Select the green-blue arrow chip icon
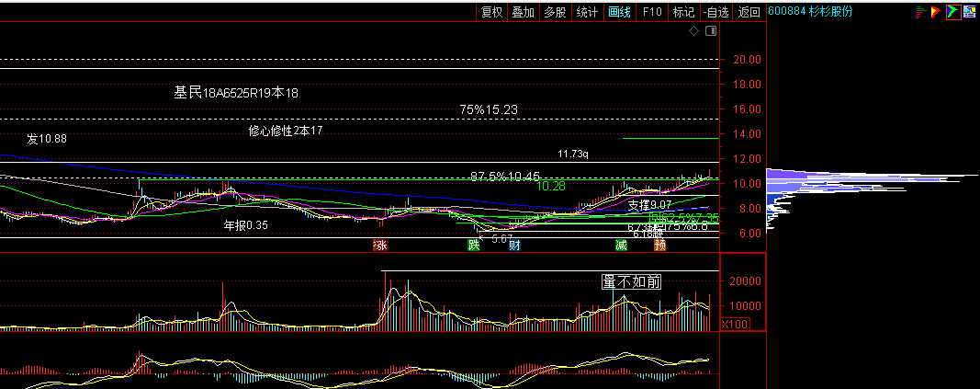 click(x=953, y=11)
